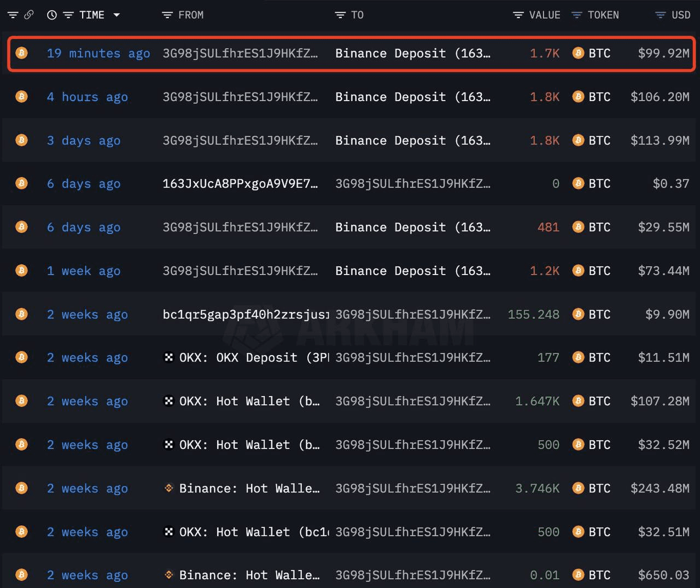Viewport: 700px width, 588px height.
Task: Open the 163JxUcA8PPxgoA9V9E7… sender address
Action: point(240,184)
